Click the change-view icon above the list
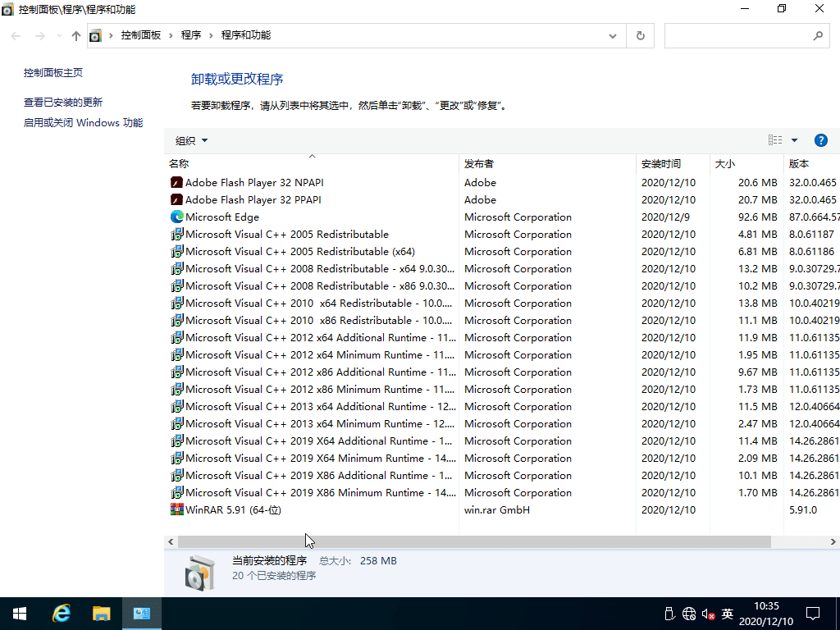 (774, 139)
